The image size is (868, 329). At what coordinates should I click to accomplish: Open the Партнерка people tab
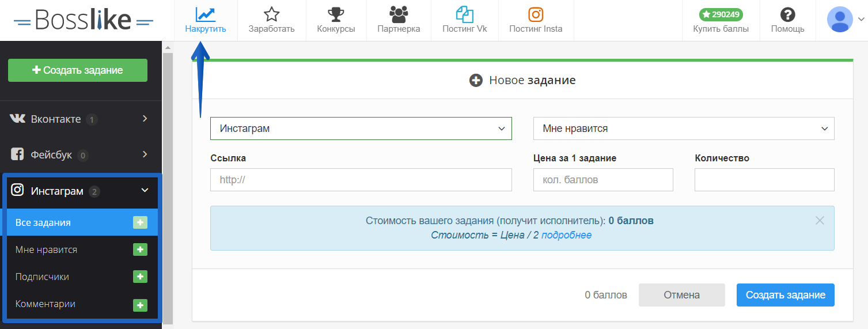click(x=399, y=21)
